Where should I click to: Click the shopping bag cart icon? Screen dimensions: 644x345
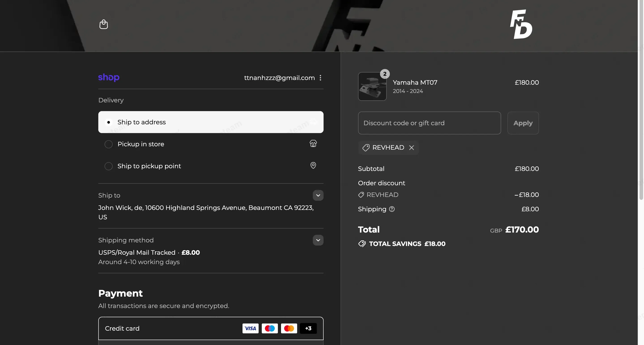click(x=103, y=24)
